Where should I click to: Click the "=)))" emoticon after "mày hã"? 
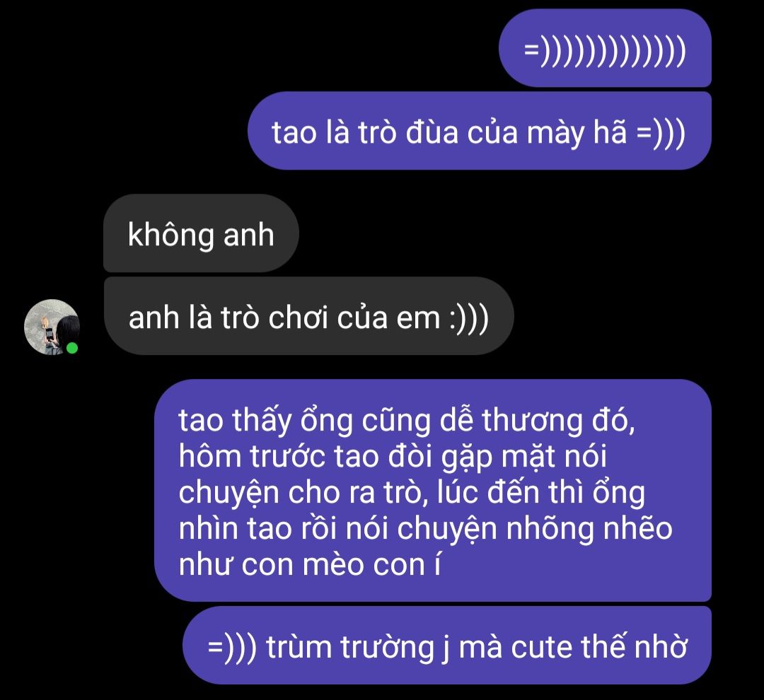(x=661, y=133)
